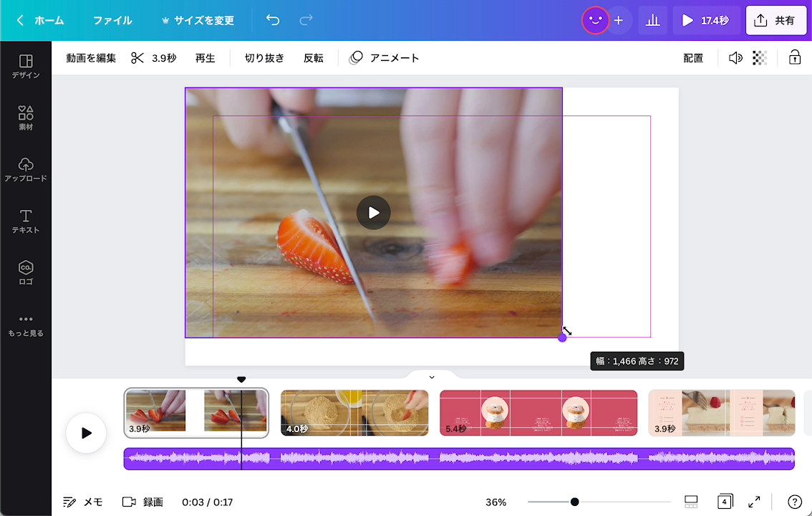
Task: Start 録画 recording
Action: pyautogui.click(x=142, y=502)
